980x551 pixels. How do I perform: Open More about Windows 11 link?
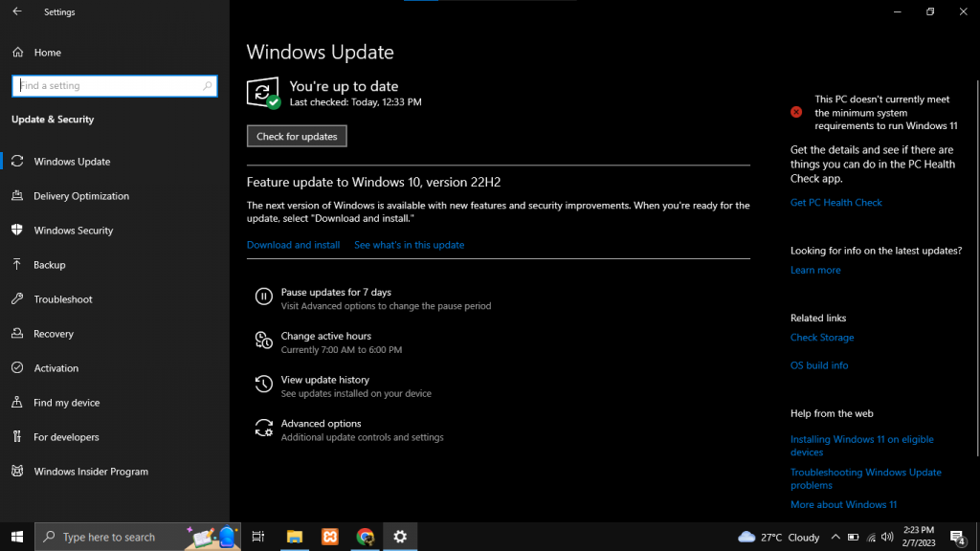pos(844,504)
